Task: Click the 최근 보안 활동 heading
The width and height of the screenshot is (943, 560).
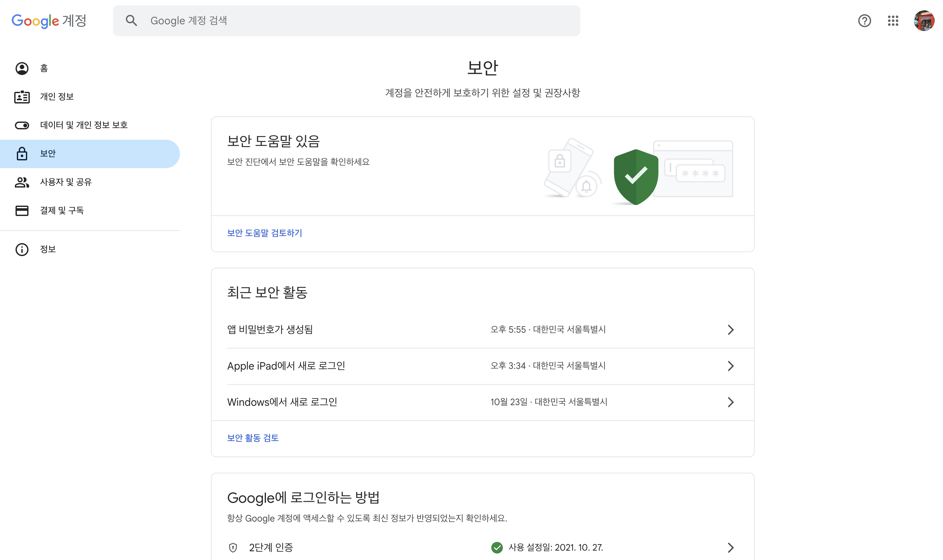Action: (x=267, y=293)
